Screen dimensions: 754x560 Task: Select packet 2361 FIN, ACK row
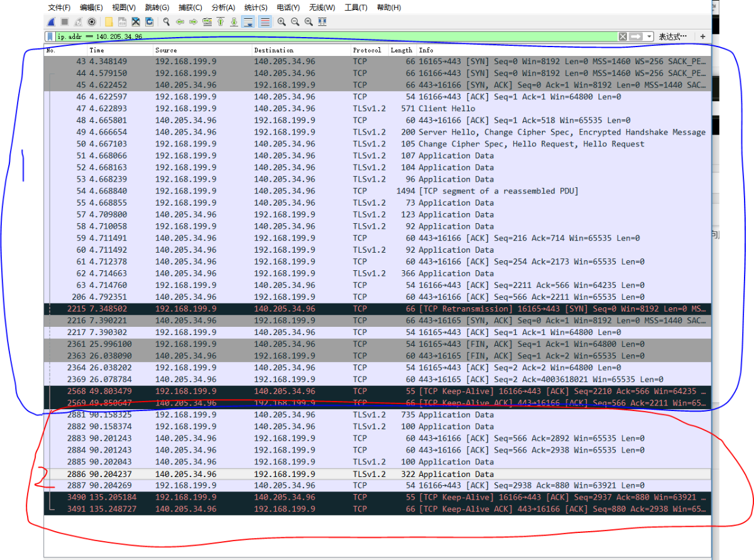coord(378,344)
